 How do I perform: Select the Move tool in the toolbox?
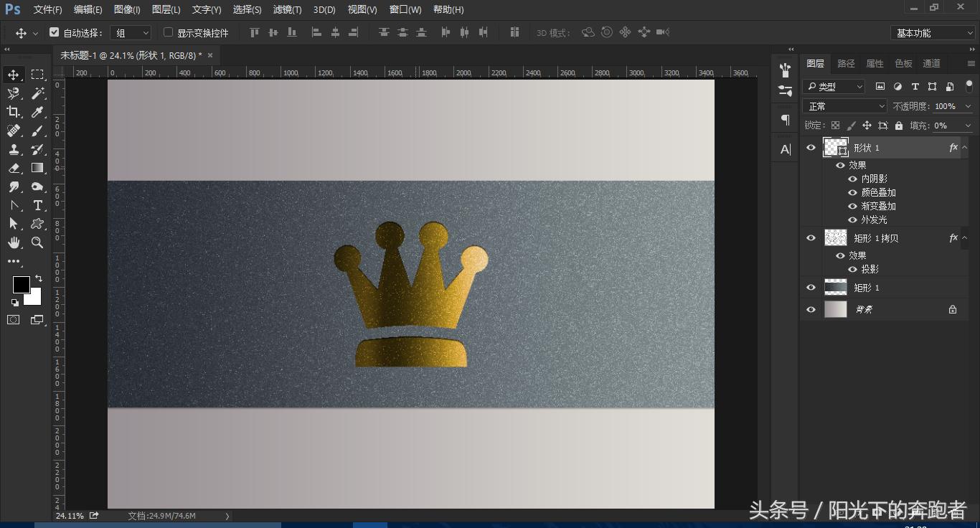pyautogui.click(x=14, y=75)
